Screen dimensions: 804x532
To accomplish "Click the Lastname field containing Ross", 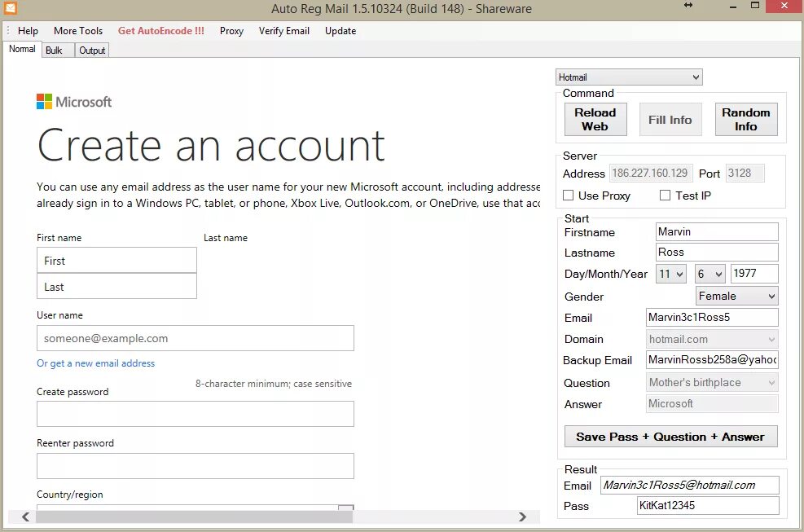I will coord(717,253).
